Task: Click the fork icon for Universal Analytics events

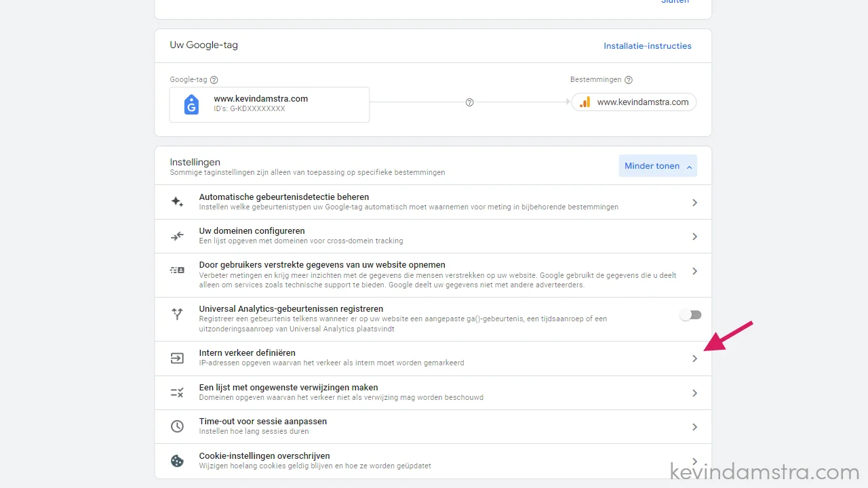Action: coord(177,314)
